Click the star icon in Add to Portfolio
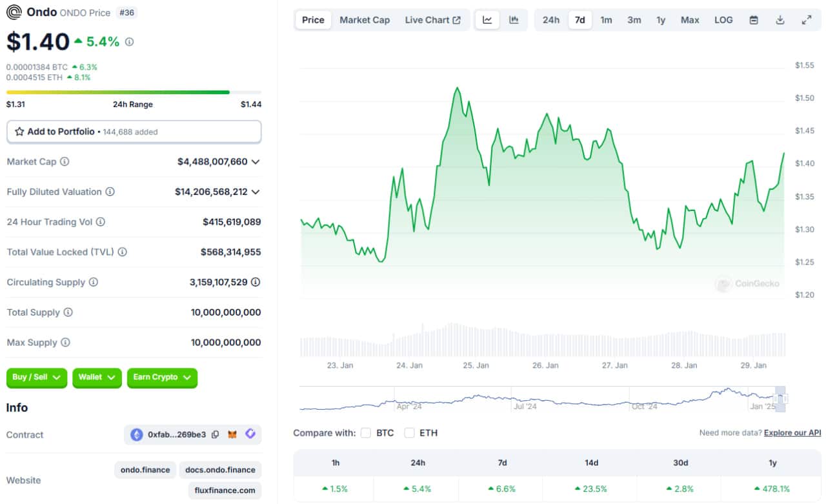The image size is (826, 504). tap(19, 132)
